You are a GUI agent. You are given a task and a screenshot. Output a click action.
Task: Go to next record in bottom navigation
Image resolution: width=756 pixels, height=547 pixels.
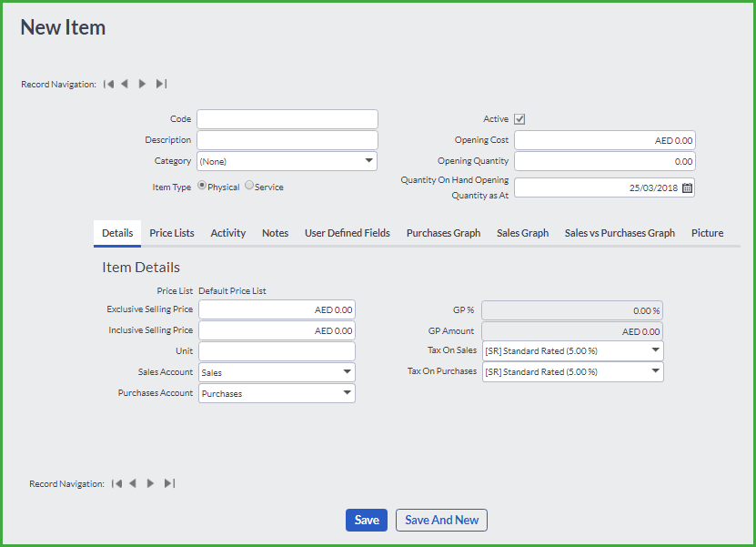(x=150, y=483)
